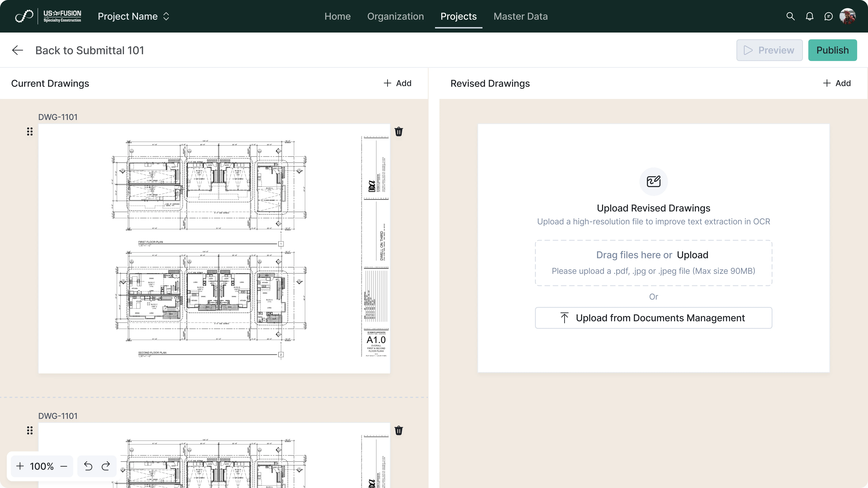
Task: Click the notifications bell icon
Action: point(809,16)
